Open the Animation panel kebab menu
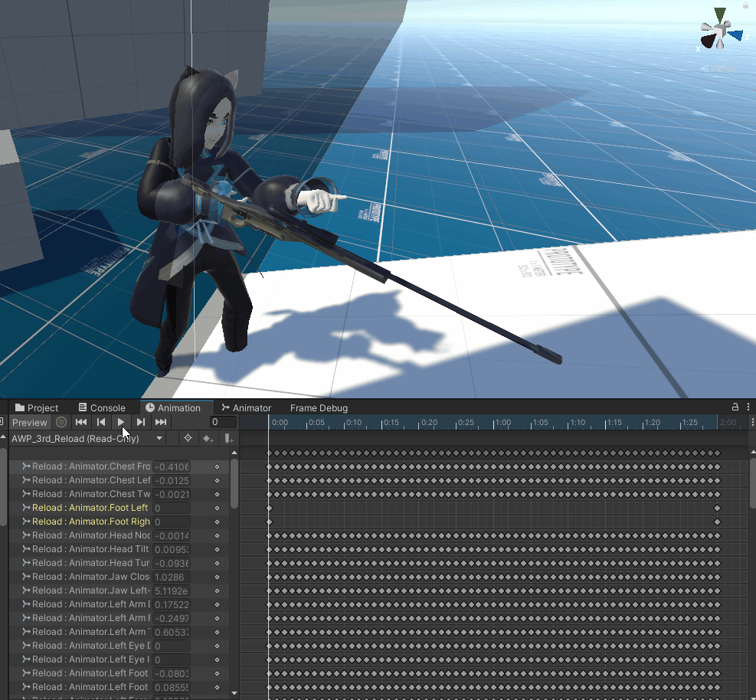The image size is (756, 700). 748,407
